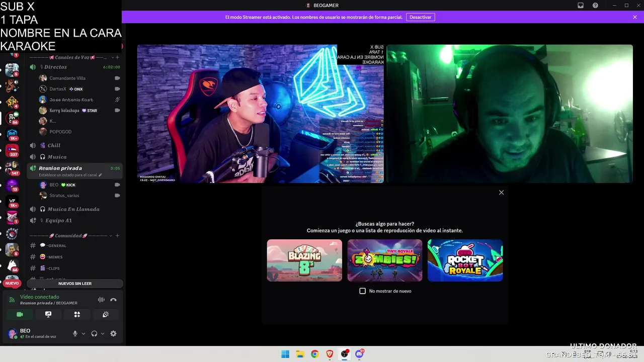
Task: Join the Musica En Llamada channel
Action: (x=74, y=209)
